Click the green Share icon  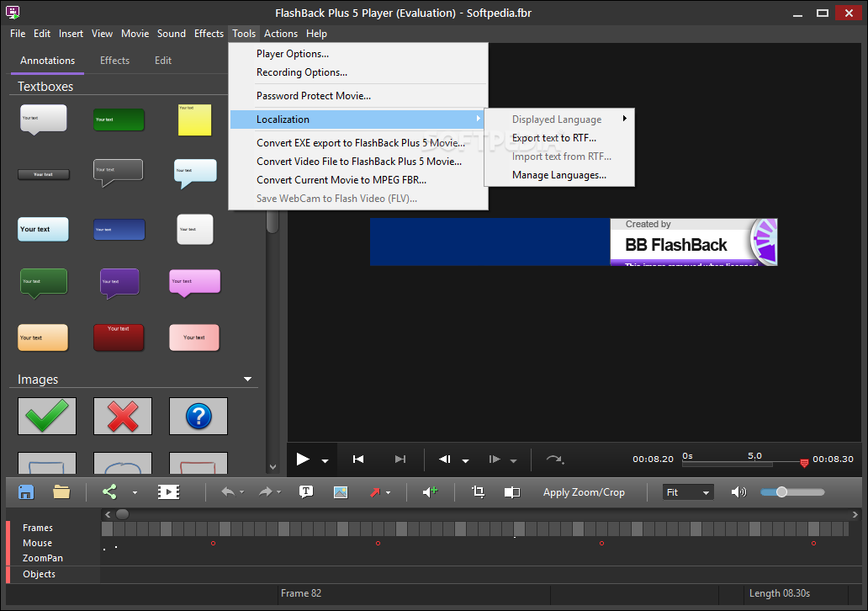click(109, 491)
